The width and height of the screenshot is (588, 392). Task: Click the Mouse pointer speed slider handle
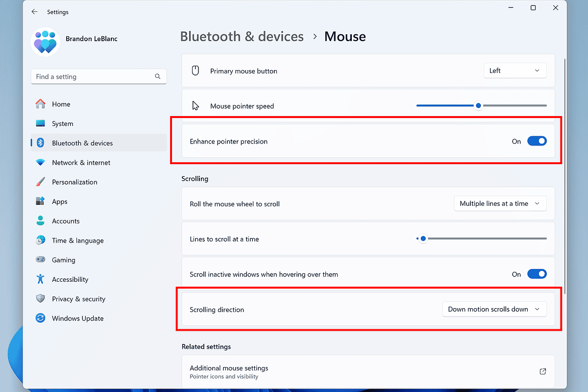coord(478,105)
